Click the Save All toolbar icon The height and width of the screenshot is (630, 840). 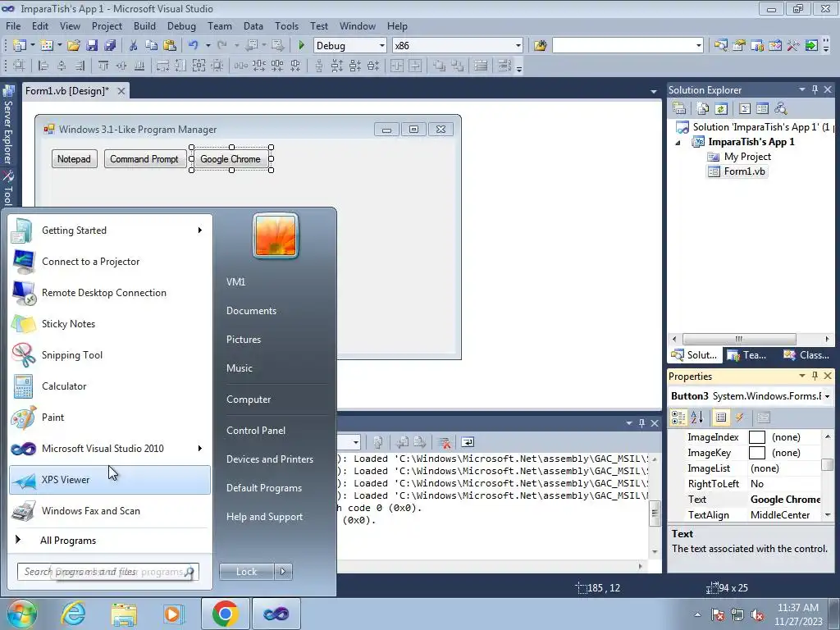pyautogui.click(x=110, y=46)
